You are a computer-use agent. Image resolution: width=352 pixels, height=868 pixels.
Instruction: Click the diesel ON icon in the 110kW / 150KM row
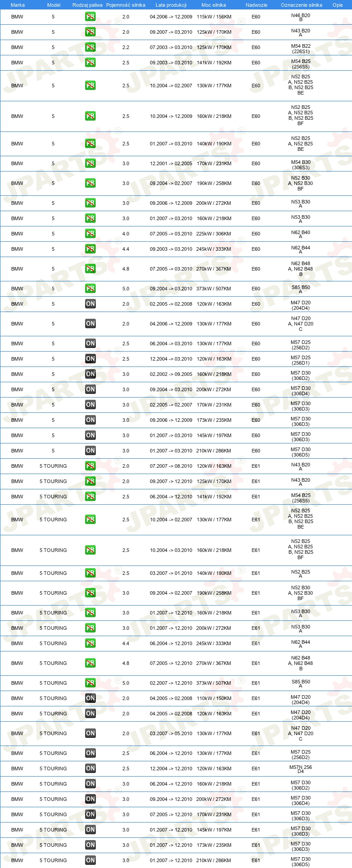click(x=90, y=698)
